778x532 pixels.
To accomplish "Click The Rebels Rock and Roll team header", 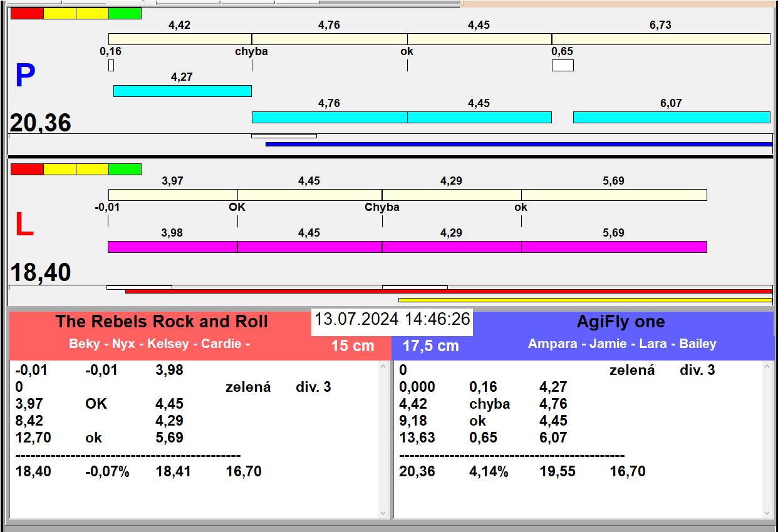I will click(161, 322).
